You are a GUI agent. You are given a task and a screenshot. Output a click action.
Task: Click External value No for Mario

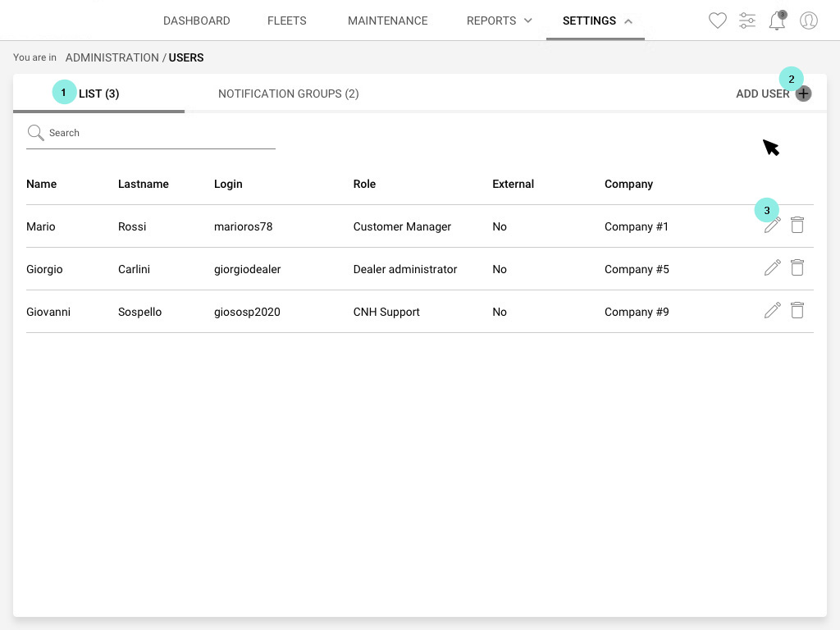click(500, 226)
